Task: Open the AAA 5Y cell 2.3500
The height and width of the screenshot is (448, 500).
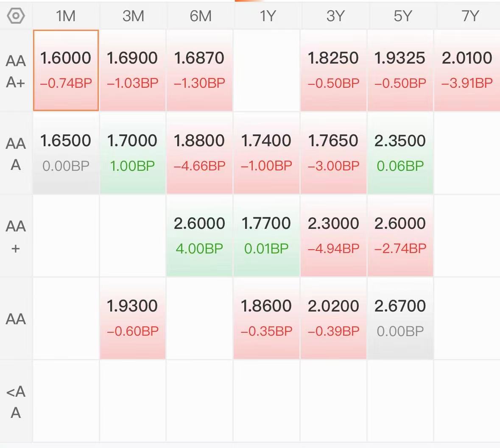Action: 400,153
